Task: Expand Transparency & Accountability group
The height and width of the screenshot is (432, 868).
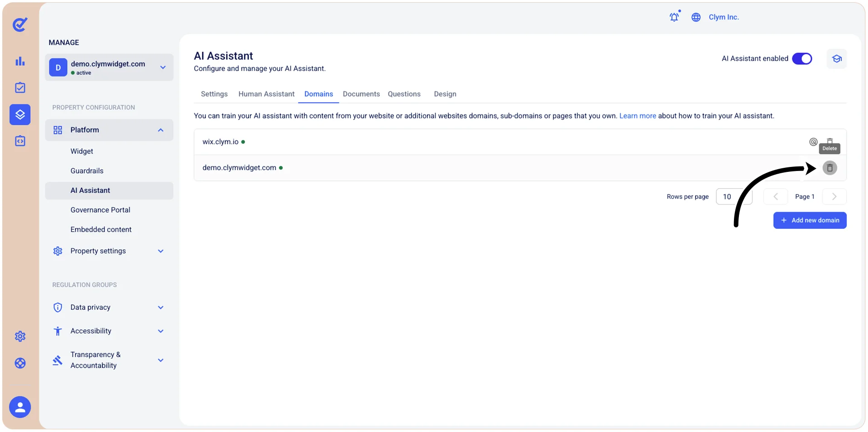Action: point(109,360)
